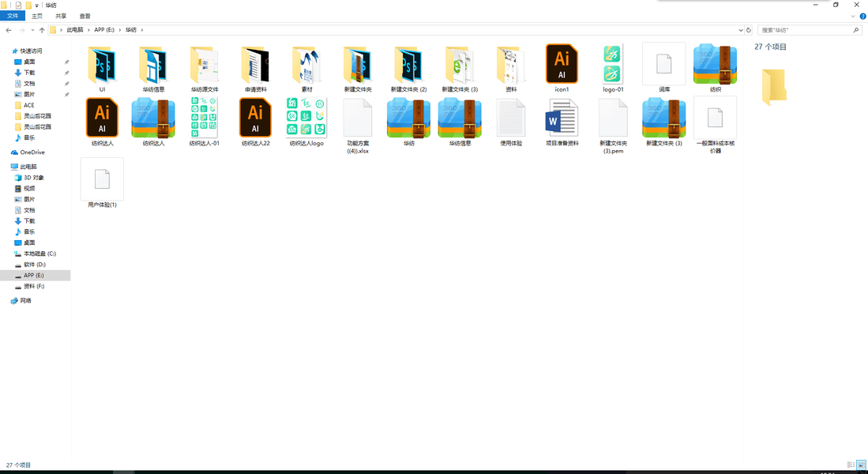Open the 资料 folder icon
The image size is (868, 474).
(510, 65)
